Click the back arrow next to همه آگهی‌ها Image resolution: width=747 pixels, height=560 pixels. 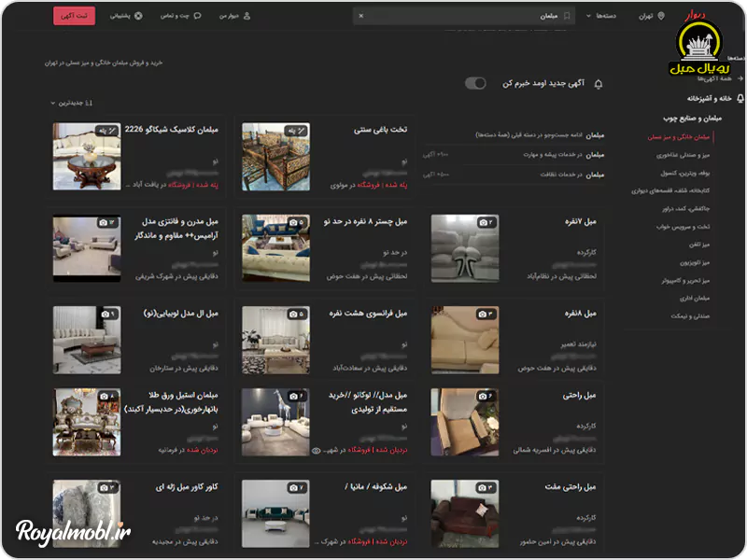(740, 78)
